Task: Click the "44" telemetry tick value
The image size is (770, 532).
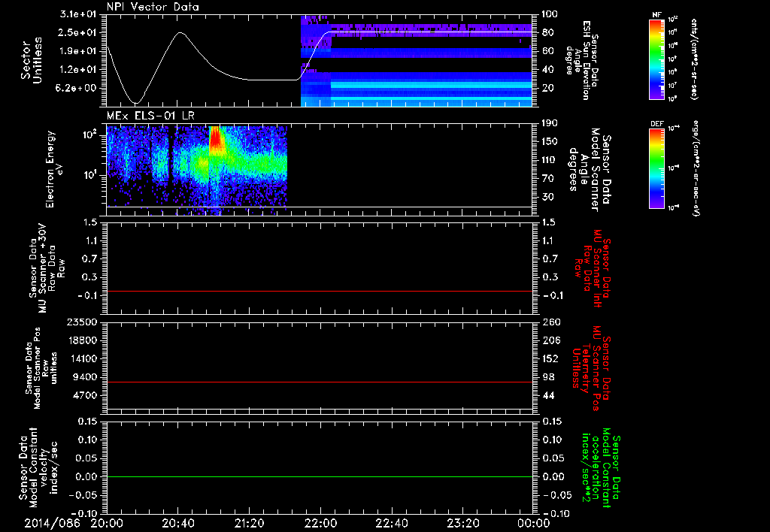Action: click(547, 395)
